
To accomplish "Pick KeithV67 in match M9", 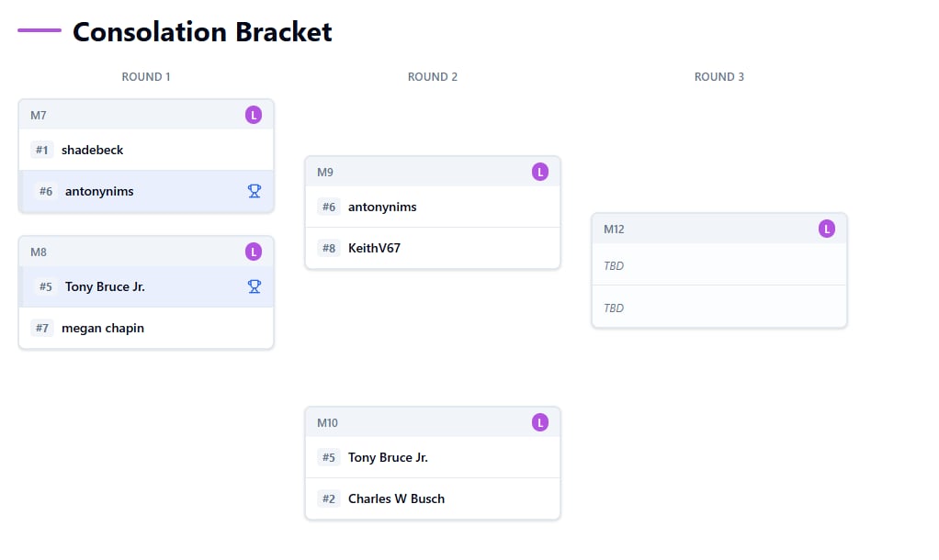I will (374, 248).
